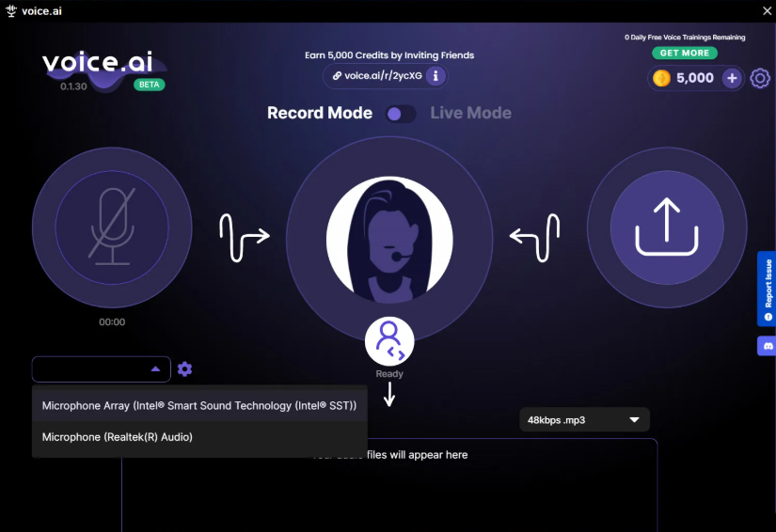This screenshot has width=776, height=532.
Task: Click the upload audio file icon
Action: coord(667,227)
